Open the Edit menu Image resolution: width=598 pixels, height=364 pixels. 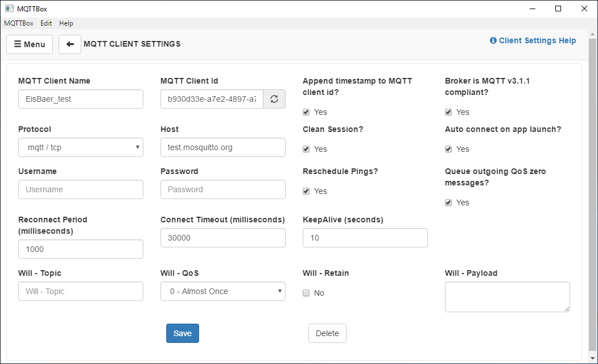(x=46, y=23)
